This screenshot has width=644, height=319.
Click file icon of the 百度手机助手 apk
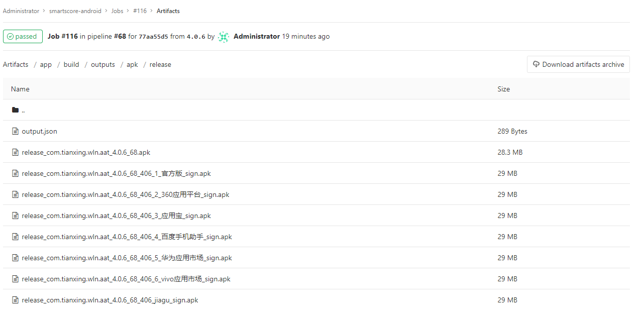[15, 237]
